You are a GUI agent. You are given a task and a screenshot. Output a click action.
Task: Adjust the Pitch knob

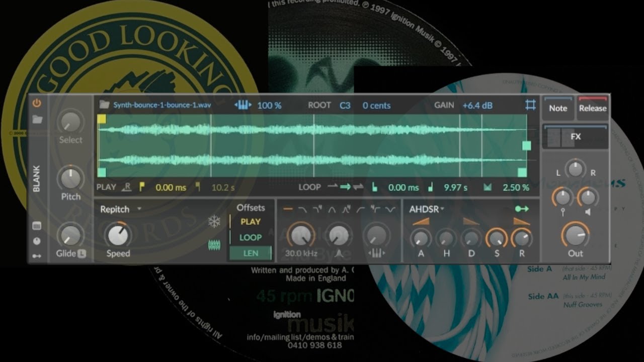click(x=71, y=178)
